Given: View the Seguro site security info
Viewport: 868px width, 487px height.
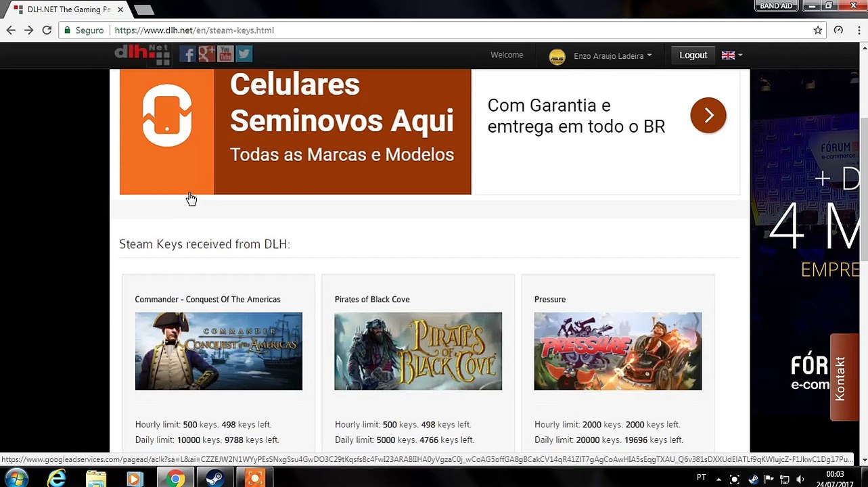Looking at the screenshot, I should tap(84, 30).
